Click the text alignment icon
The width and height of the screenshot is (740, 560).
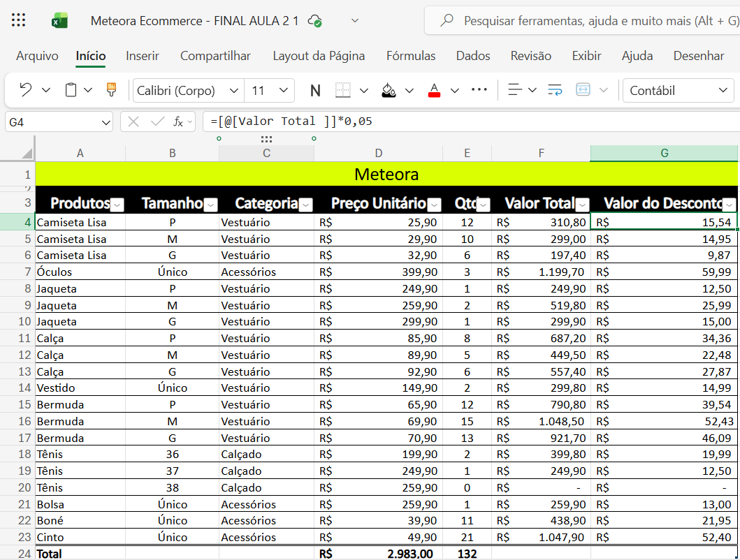point(514,89)
